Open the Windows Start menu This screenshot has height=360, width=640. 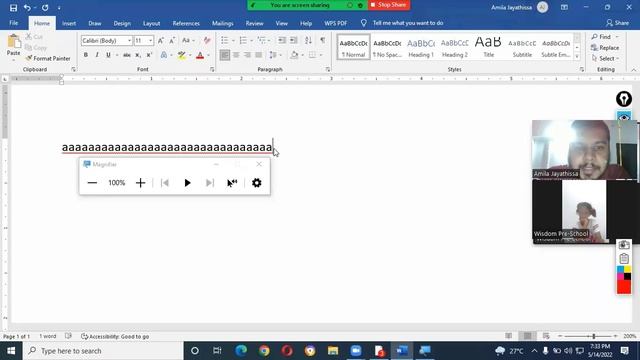11,351
